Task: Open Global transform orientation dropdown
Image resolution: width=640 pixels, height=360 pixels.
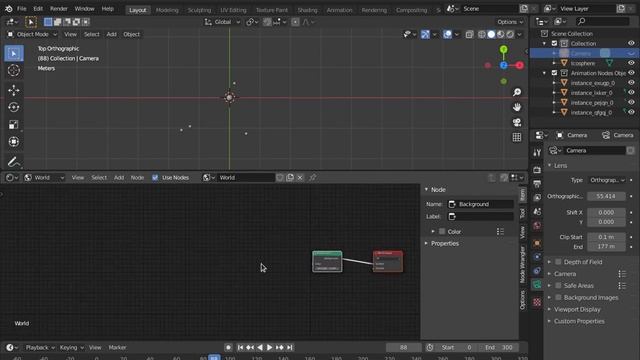Action: (x=222, y=22)
